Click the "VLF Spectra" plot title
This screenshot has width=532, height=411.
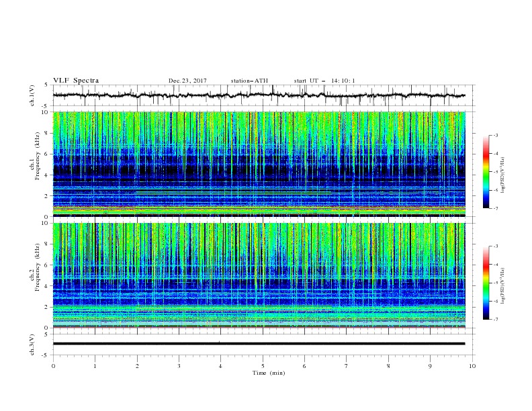click(76, 81)
